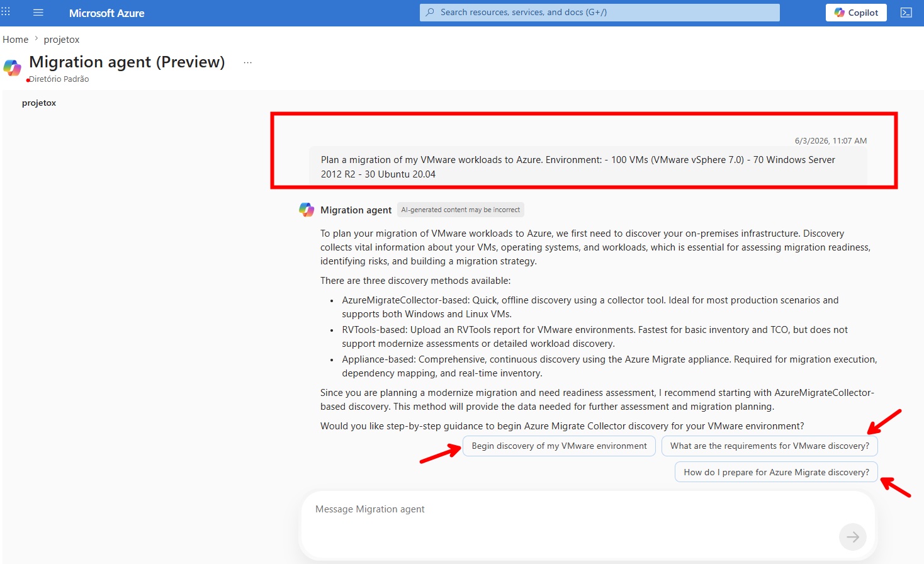Click the 6/3/2026, 11:07 AM timestamp
This screenshot has height=564, width=924.
coord(831,141)
